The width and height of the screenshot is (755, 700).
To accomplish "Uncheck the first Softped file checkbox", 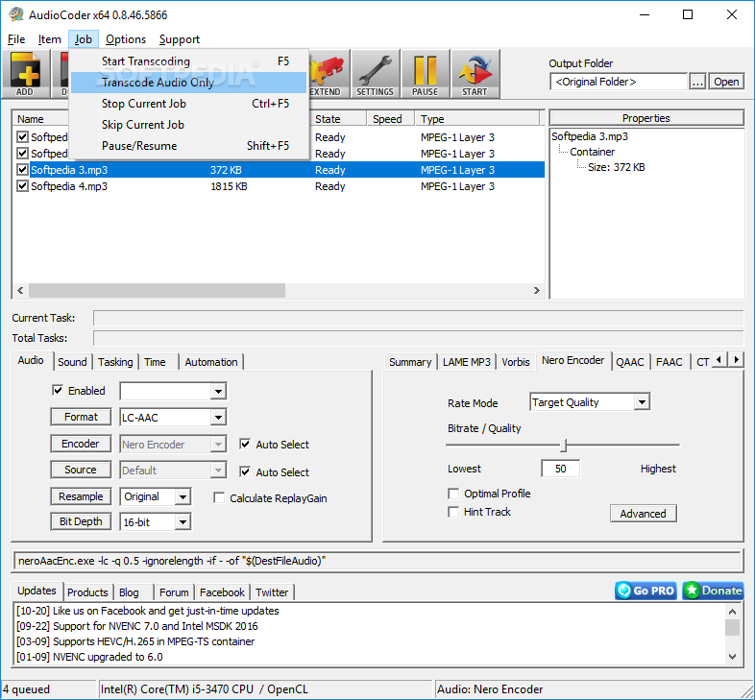I will [x=22, y=136].
